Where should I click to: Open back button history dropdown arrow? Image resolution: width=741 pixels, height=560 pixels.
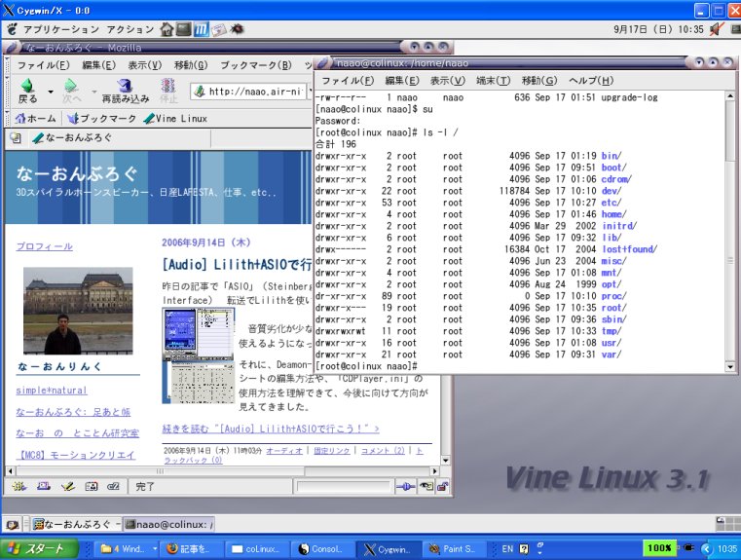point(50,92)
